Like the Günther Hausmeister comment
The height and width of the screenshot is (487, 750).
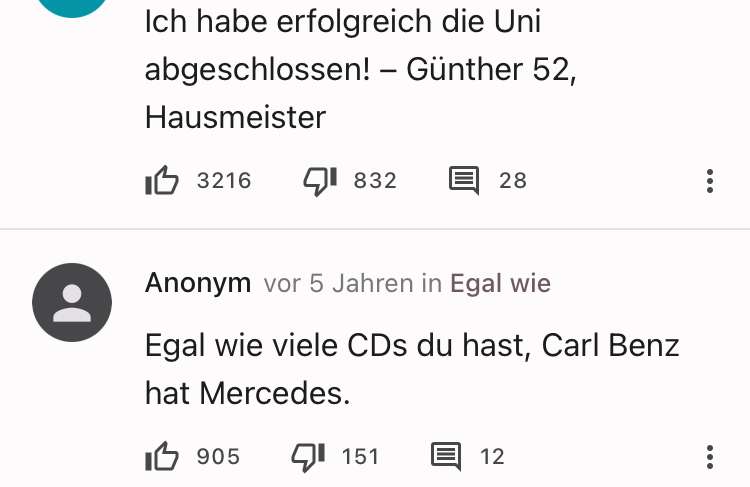click(162, 181)
